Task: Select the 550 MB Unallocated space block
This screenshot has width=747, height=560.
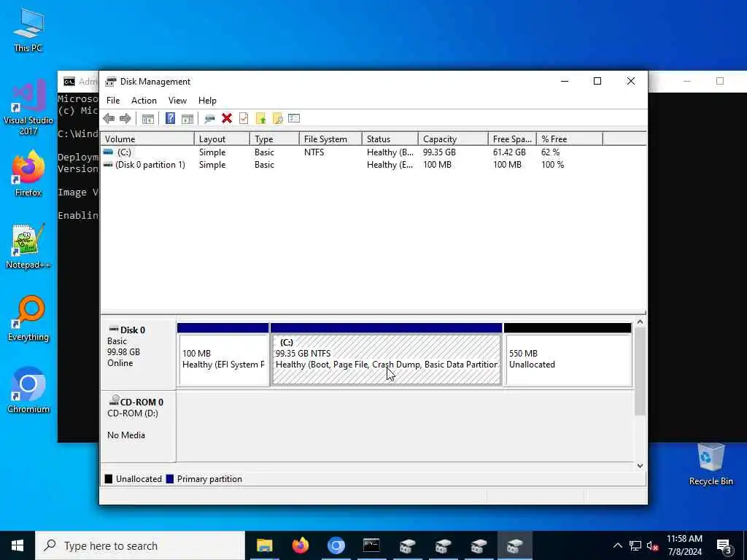Action: (x=568, y=354)
